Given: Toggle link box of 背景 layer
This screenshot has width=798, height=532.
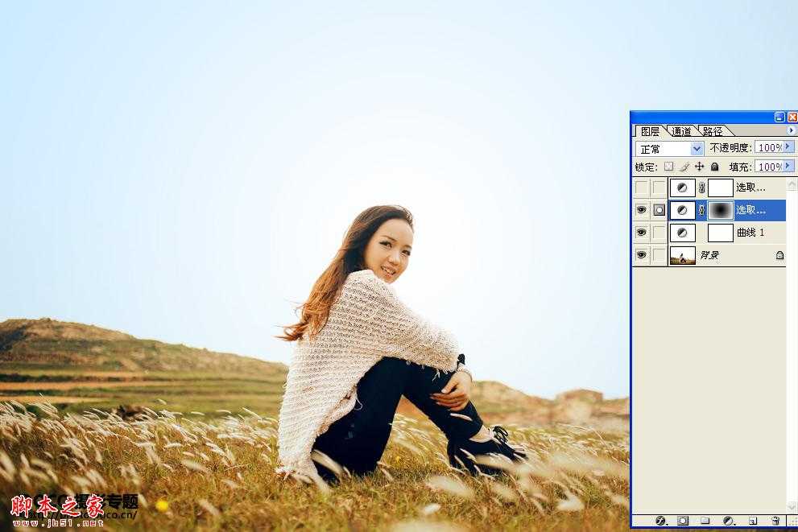Looking at the screenshot, I should point(659,255).
